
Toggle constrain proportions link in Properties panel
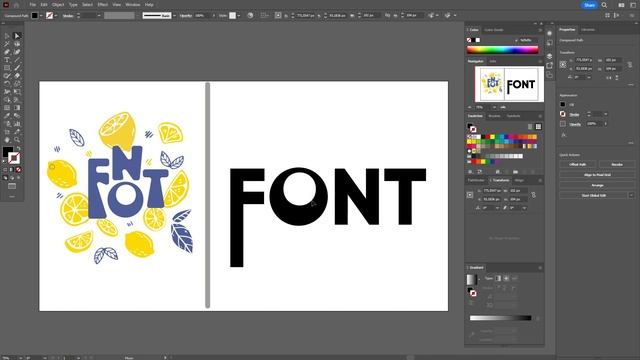point(630,64)
